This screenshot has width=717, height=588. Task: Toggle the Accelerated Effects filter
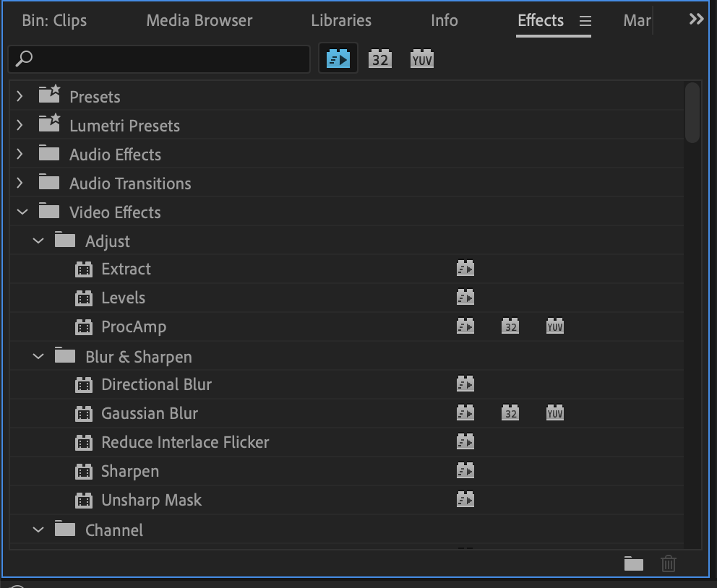pos(338,59)
